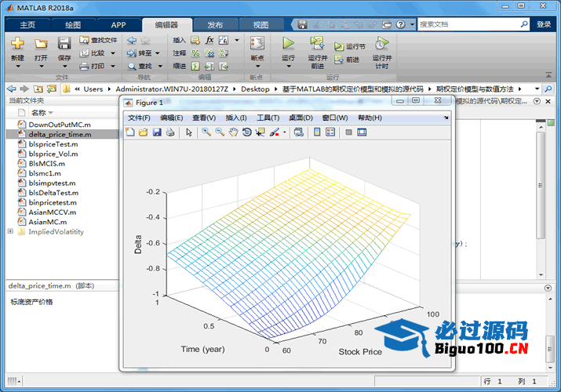Click the New Figure icon in Figure toolbar

[x=130, y=132]
